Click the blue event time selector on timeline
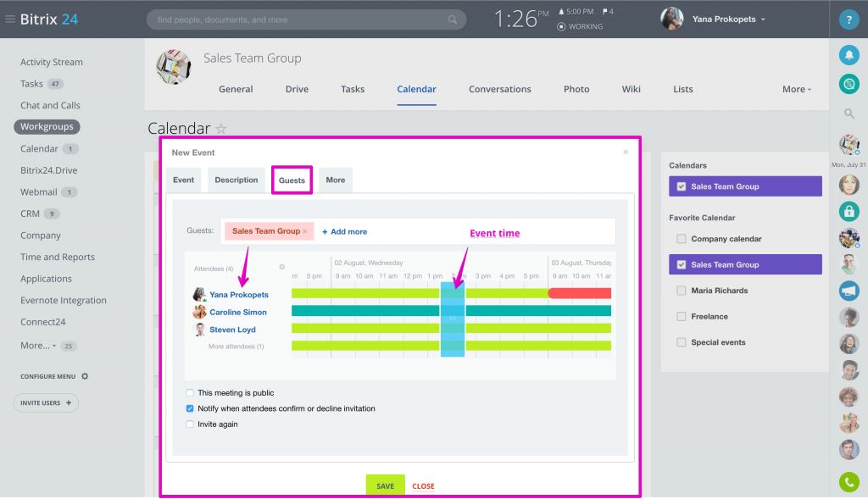Screen dimensions: 868x499 point(453,319)
